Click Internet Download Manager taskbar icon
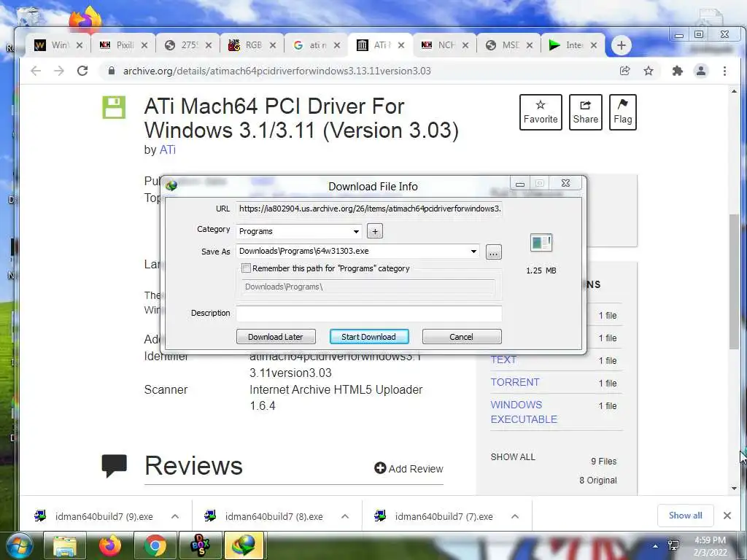Viewport: 747px width, 560px height. coord(244,545)
